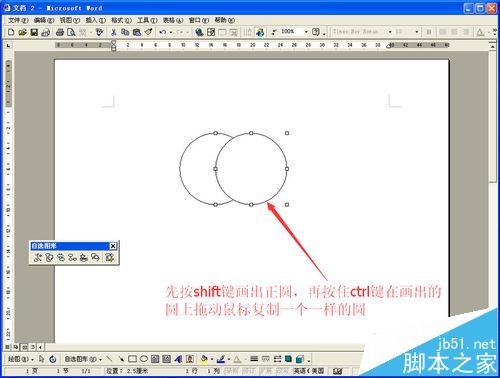Paste from clipboard using the Paste icon
This screenshot has height=378, width=500.
tap(137, 32)
